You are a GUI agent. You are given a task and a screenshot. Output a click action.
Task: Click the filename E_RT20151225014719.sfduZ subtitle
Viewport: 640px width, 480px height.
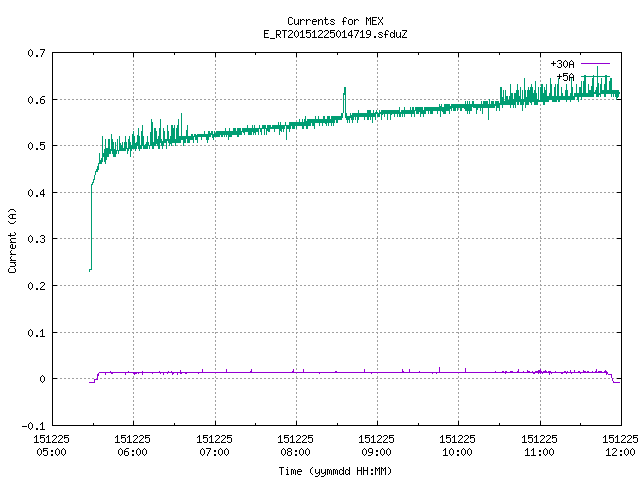335,34
